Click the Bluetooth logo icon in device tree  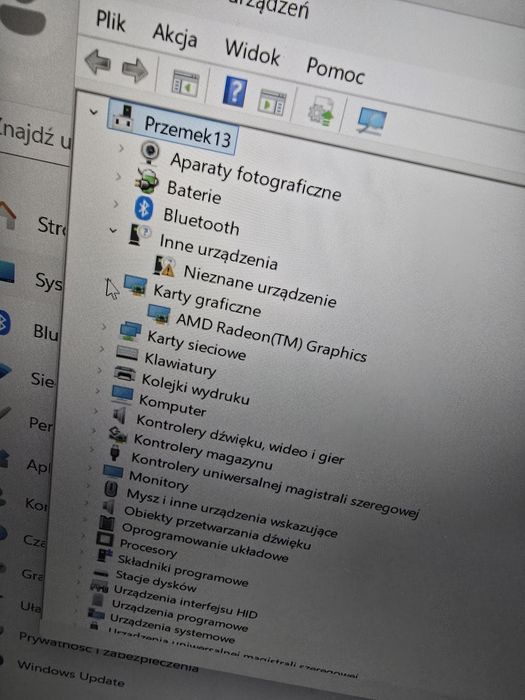(x=144, y=208)
